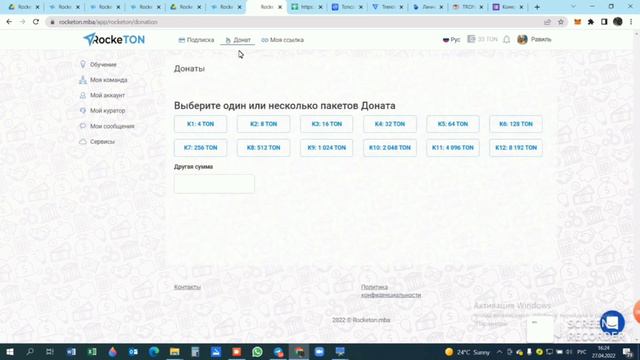This screenshot has height=360, width=640.
Task: Open the Windows Start menu
Action: click(x=10, y=351)
